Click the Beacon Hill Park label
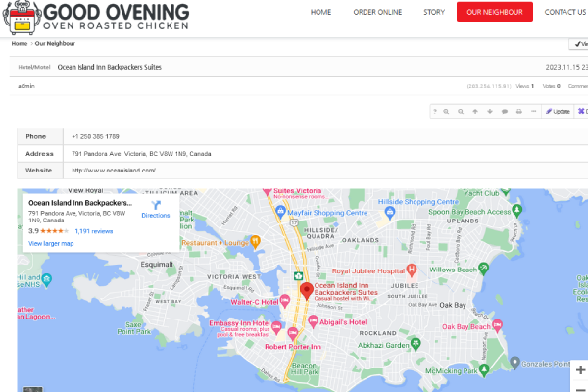 coord(304,368)
